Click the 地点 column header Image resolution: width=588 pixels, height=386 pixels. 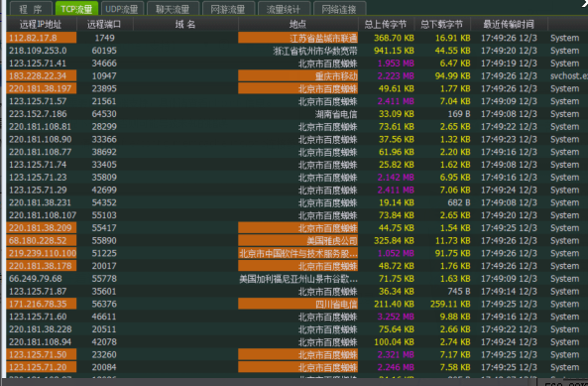click(298, 25)
